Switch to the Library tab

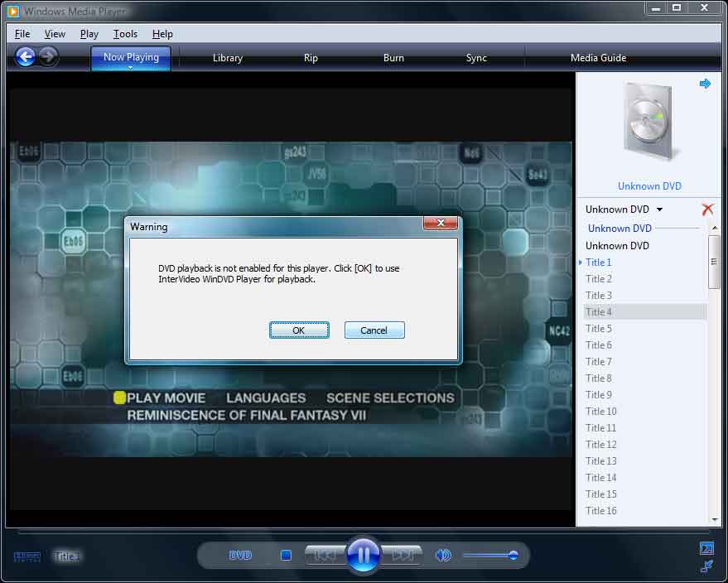227,57
